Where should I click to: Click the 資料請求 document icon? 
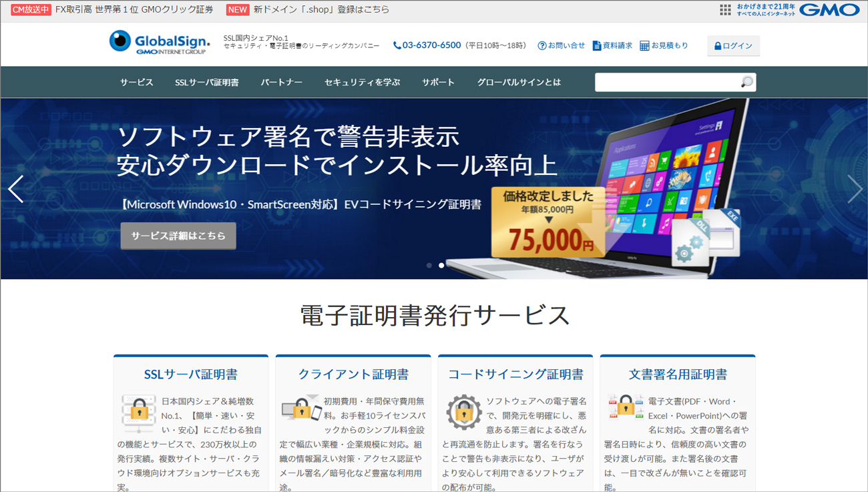point(596,46)
